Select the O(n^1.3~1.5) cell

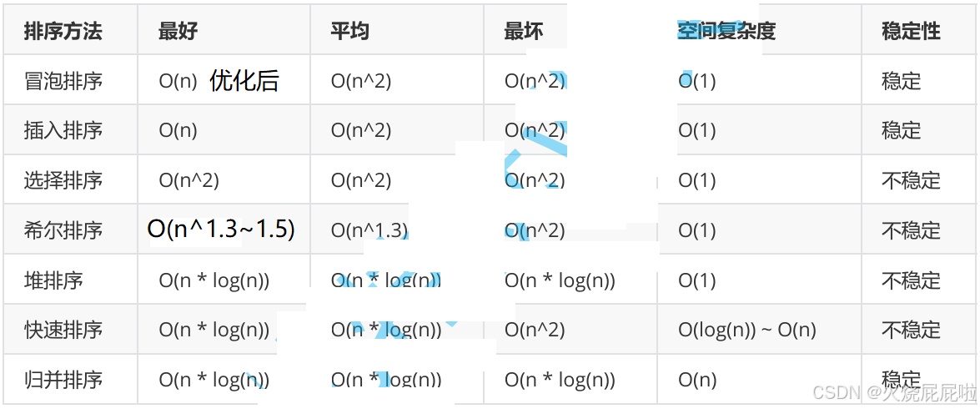221,230
